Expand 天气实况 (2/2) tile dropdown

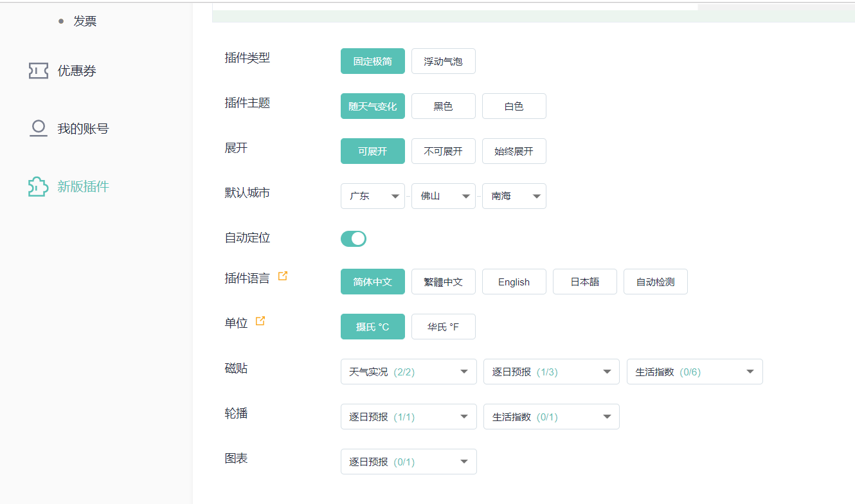pos(409,372)
